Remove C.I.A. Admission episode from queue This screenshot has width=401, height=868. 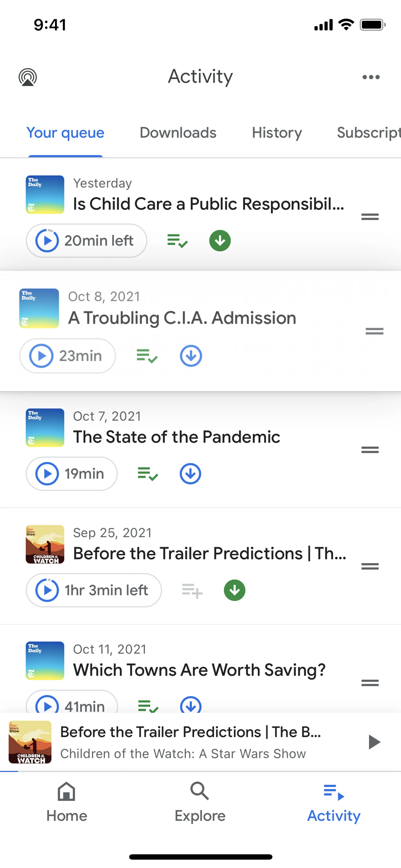coord(147,356)
